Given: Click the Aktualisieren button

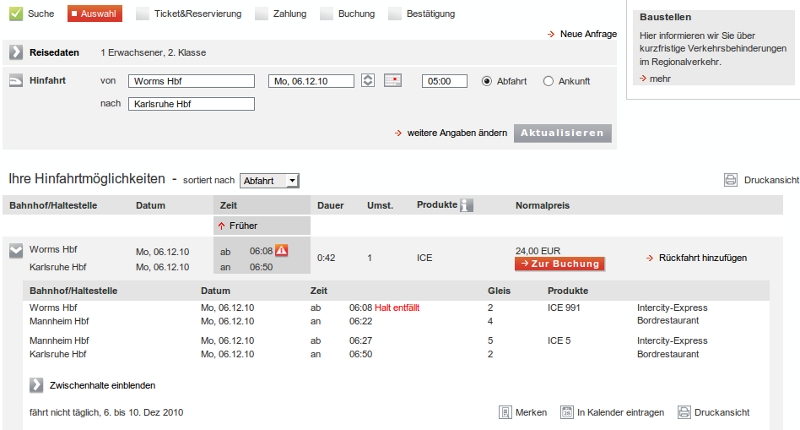Looking at the screenshot, I should point(562,133).
